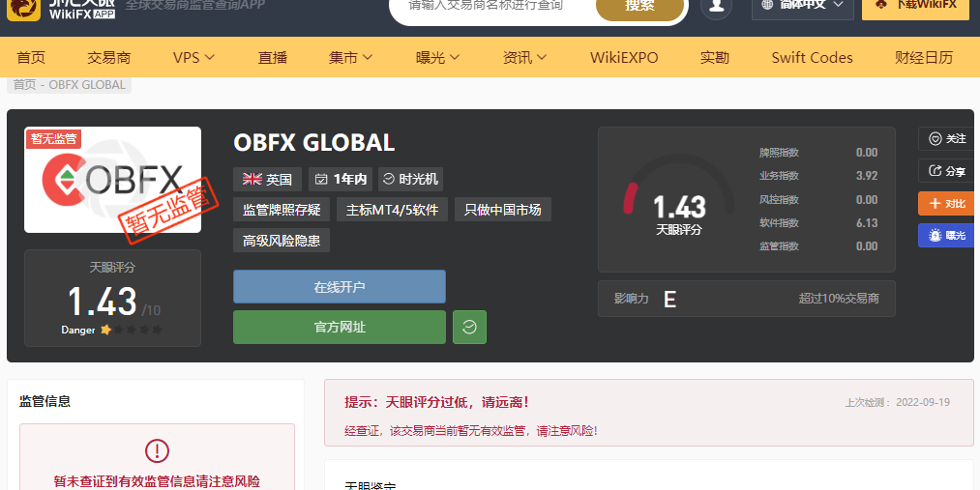Expand the 资讯 dropdown menu
Screen dimensions: 980x490
(x=524, y=57)
